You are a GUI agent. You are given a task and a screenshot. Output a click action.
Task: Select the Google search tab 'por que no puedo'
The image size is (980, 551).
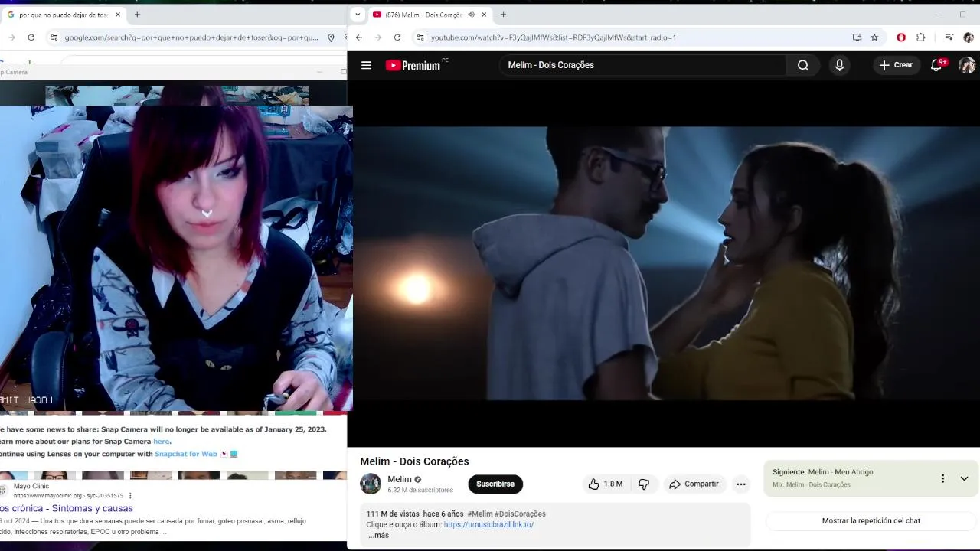coord(63,15)
